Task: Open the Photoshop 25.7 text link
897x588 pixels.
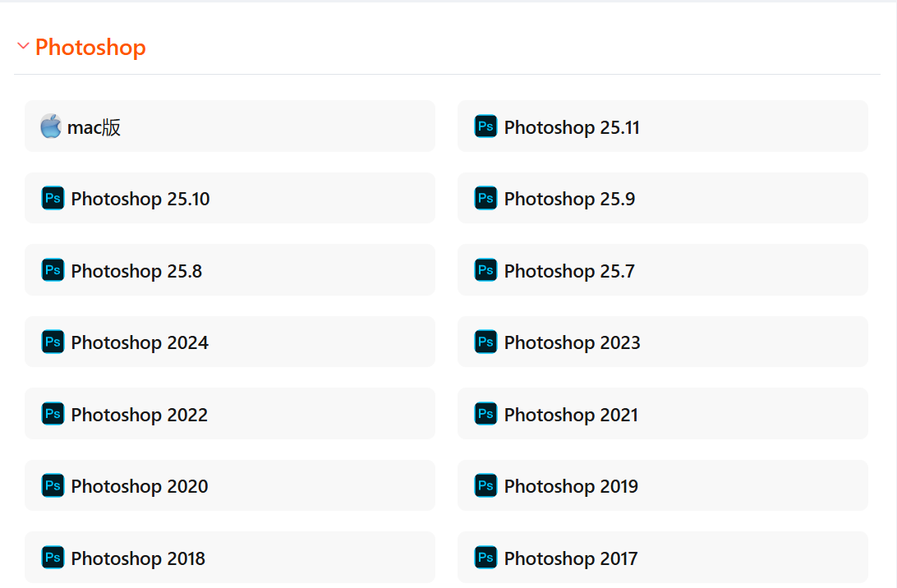Action: coord(569,271)
